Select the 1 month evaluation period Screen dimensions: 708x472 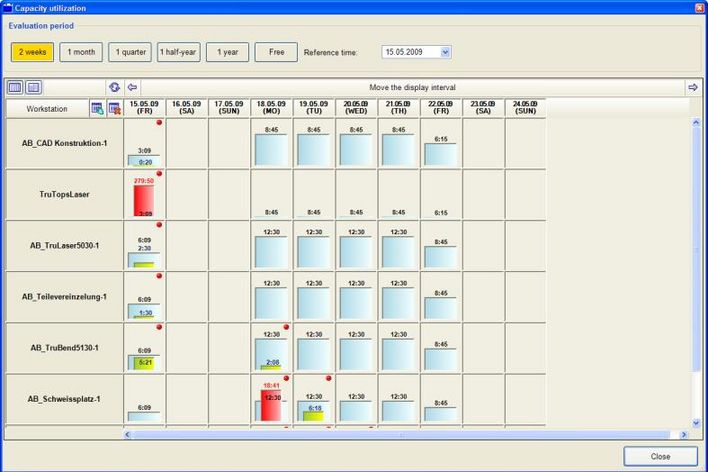[81, 52]
